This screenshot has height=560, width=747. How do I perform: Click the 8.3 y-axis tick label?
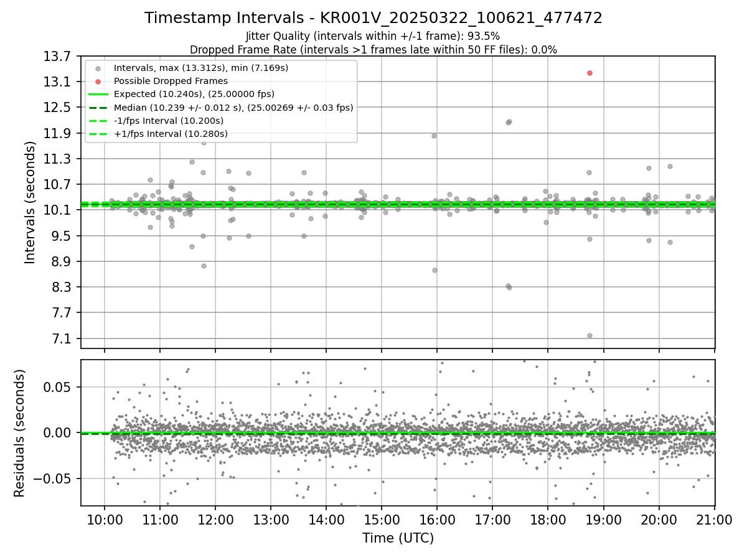point(62,287)
